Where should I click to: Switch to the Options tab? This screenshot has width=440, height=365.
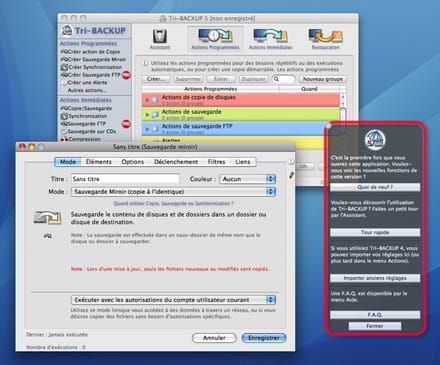(x=132, y=162)
